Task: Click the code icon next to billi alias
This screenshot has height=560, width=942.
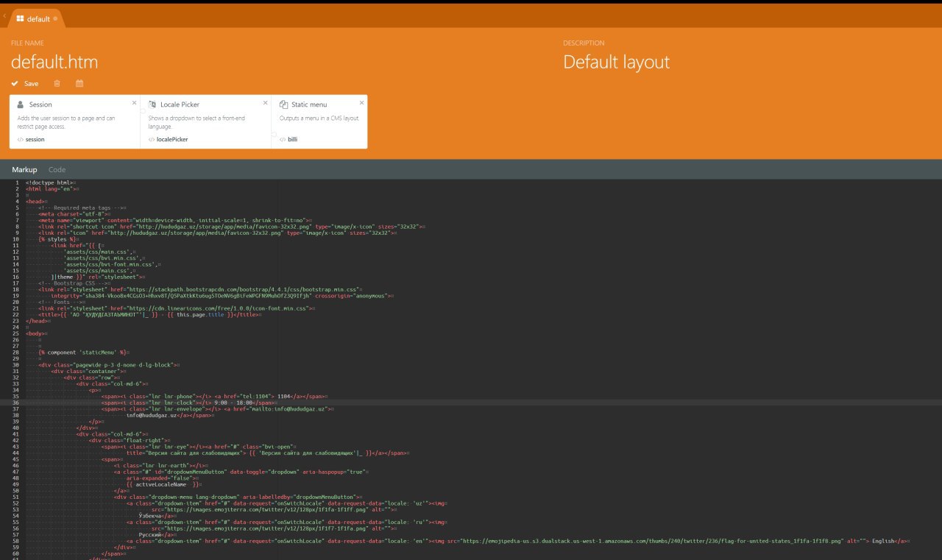Action: [283, 139]
